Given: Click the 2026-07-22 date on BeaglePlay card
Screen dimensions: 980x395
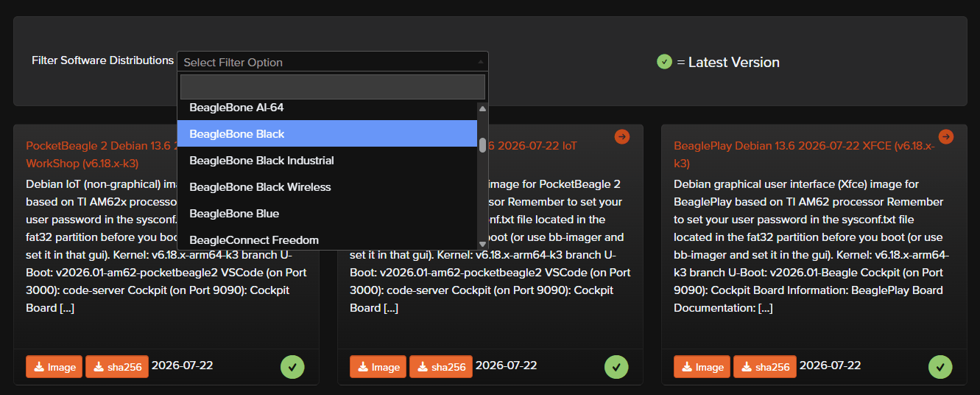Looking at the screenshot, I should (830, 366).
